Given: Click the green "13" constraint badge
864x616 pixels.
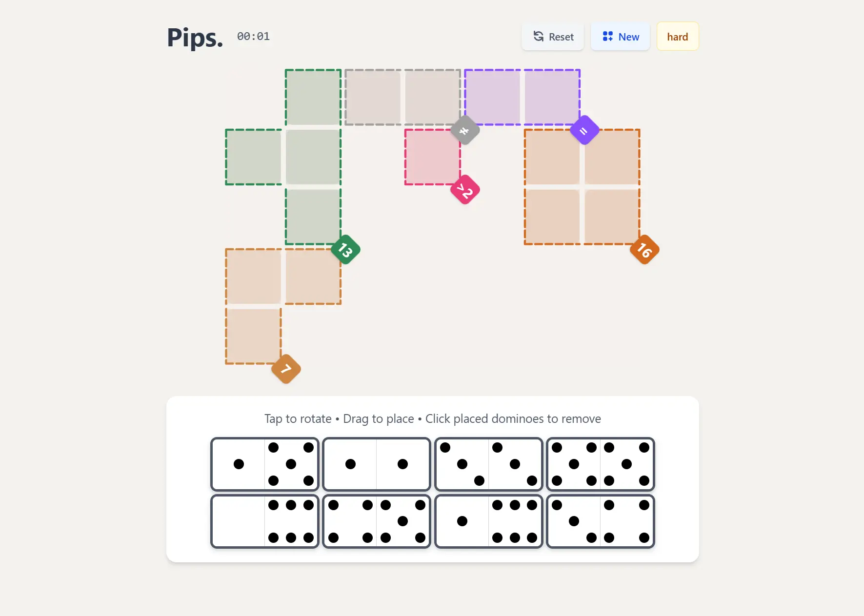Looking at the screenshot, I should pyautogui.click(x=345, y=250).
